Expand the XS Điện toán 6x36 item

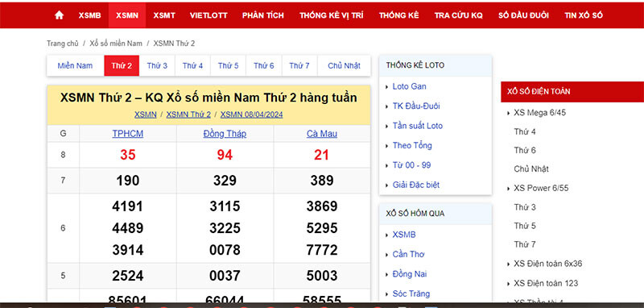pyautogui.click(x=548, y=264)
